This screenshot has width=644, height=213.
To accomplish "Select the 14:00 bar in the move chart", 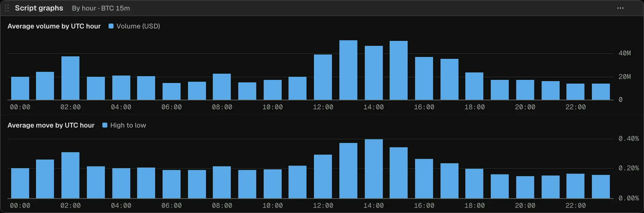I will [x=374, y=169].
